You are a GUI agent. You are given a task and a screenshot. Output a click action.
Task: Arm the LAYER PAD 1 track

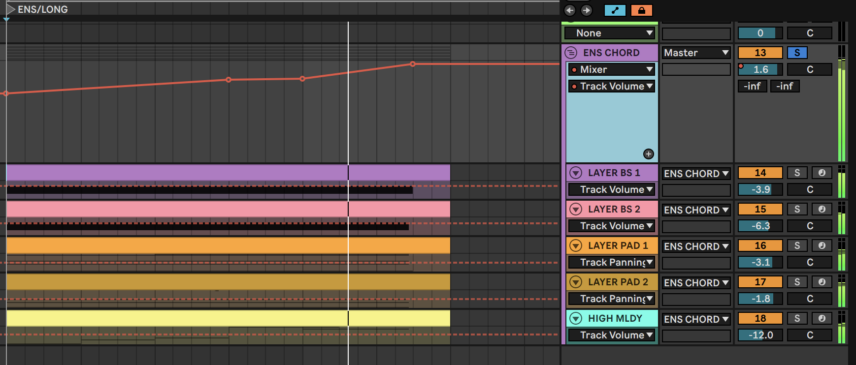pos(822,246)
